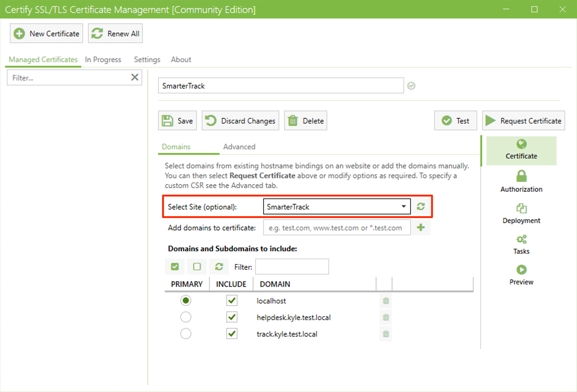Click the New Certificate button
The height and width of the screenshot is (392, 577).
point(46,33)
